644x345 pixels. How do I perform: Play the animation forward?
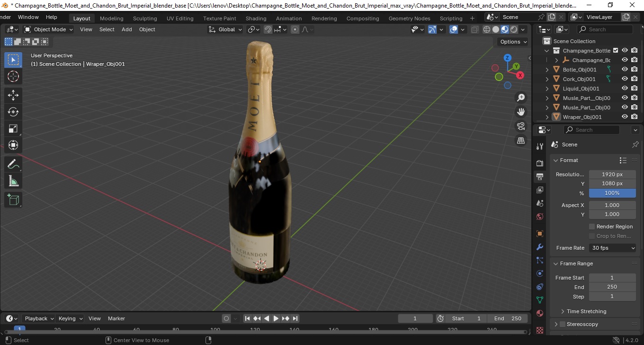[276, 318]
